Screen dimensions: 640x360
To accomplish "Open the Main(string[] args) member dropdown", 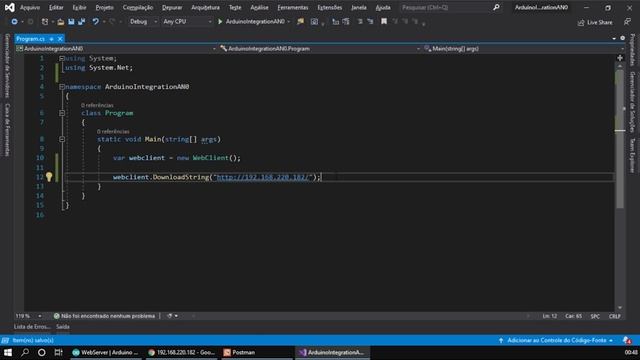I will pos(523,49).
